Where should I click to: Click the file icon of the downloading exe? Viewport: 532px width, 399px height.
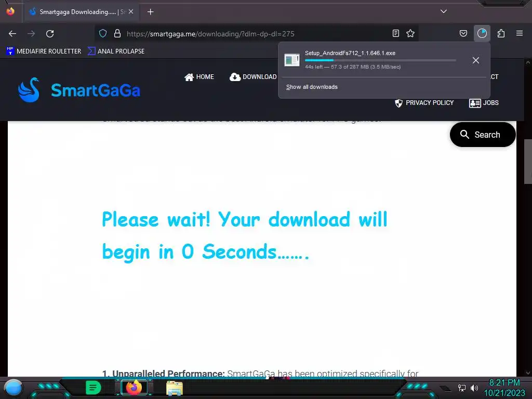(292, 60)
